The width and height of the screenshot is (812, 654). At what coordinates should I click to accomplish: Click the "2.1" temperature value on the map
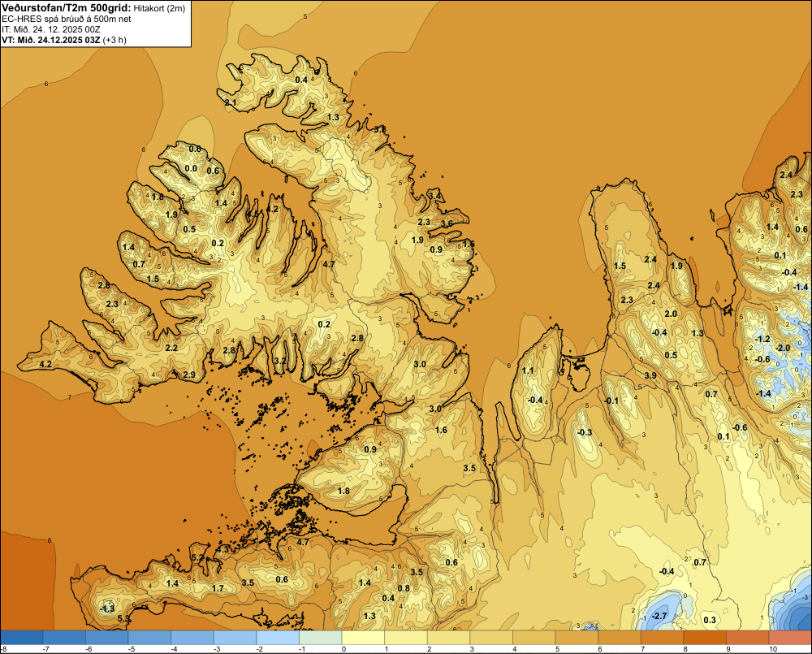[231, 102]
